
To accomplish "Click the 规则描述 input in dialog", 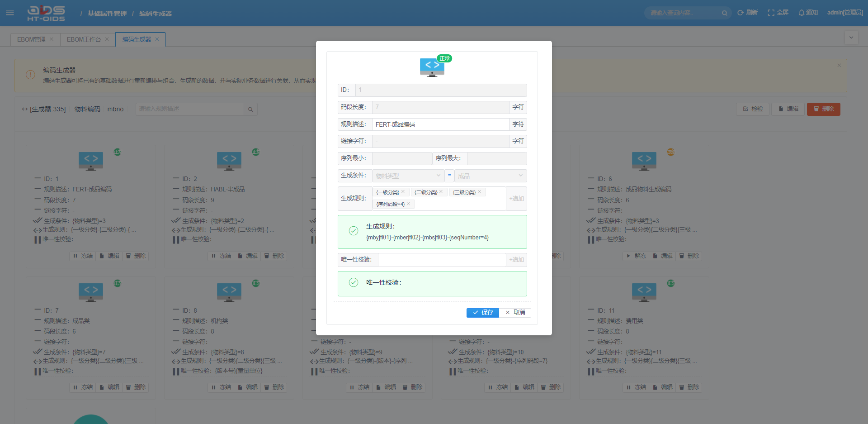I will pyautogui.click(x=440, y=124).
